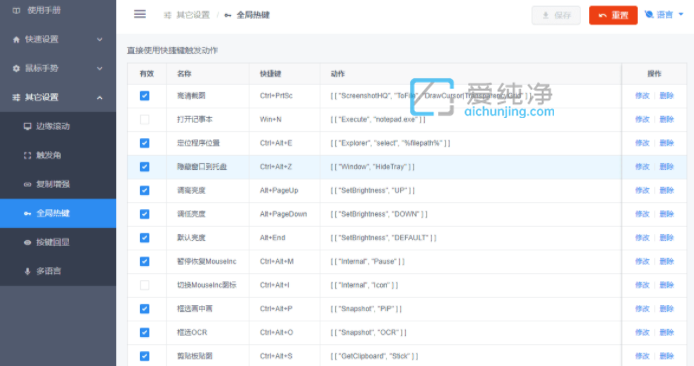Open 边缘滚动 via its monitor icon

coord(27,126)
